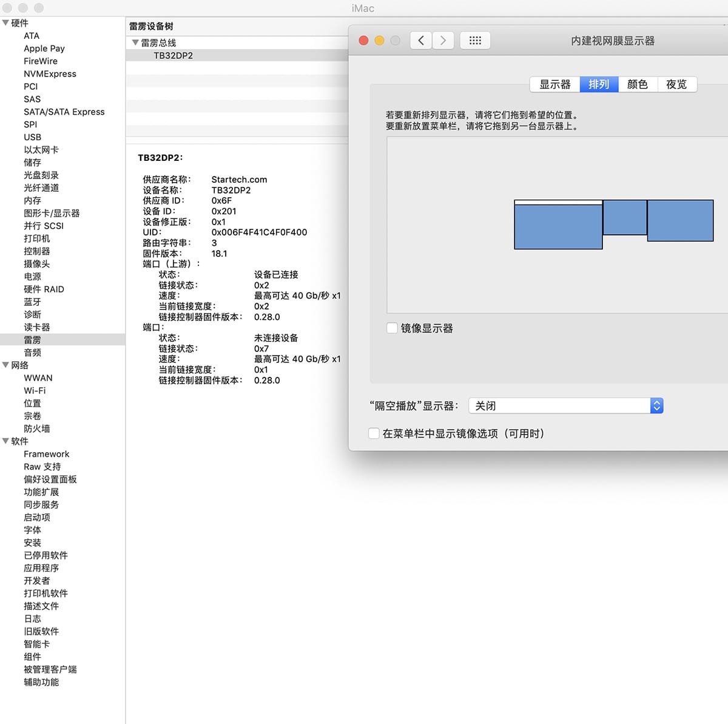Click the 雷雳设备树 column header
The image size is (728, 724).
pos(151,26)
